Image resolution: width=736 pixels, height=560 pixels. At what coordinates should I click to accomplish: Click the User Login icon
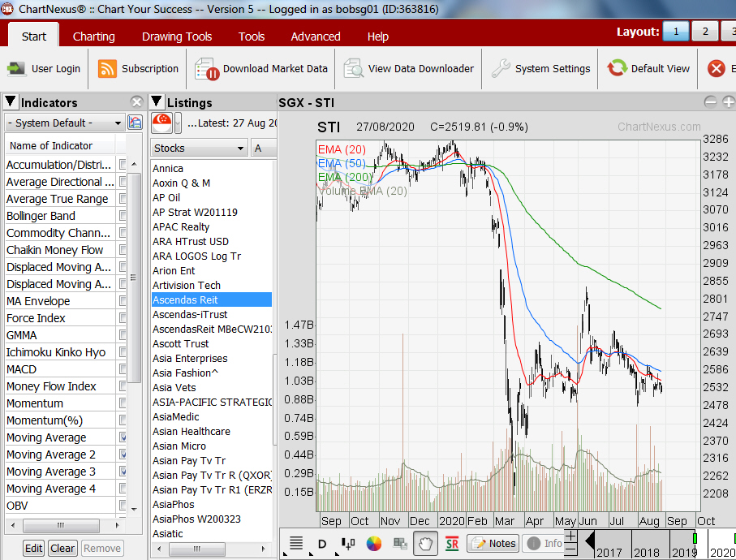[16, 69]
